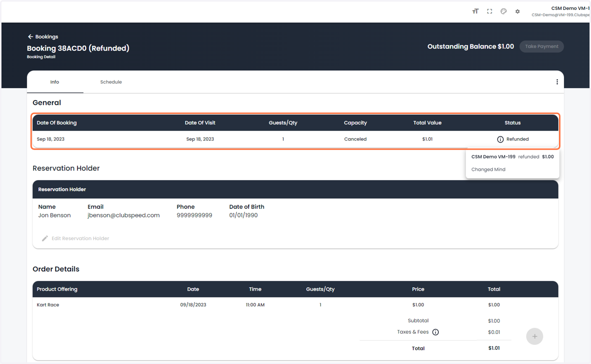
Task: Click the Product Offering column header
Action: click(57, 289)
